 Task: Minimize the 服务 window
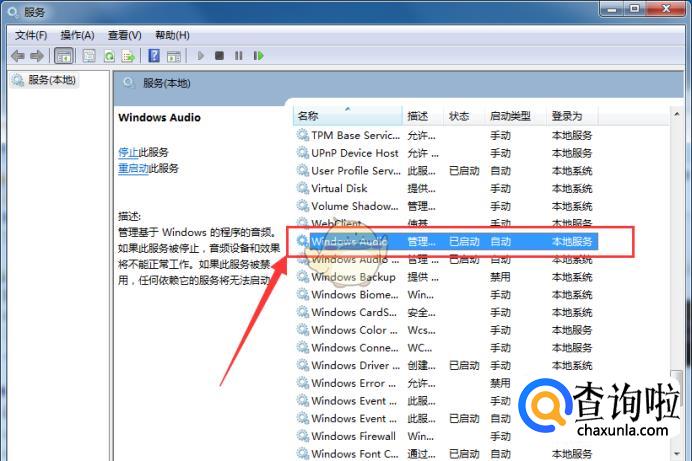coord(612,8)
